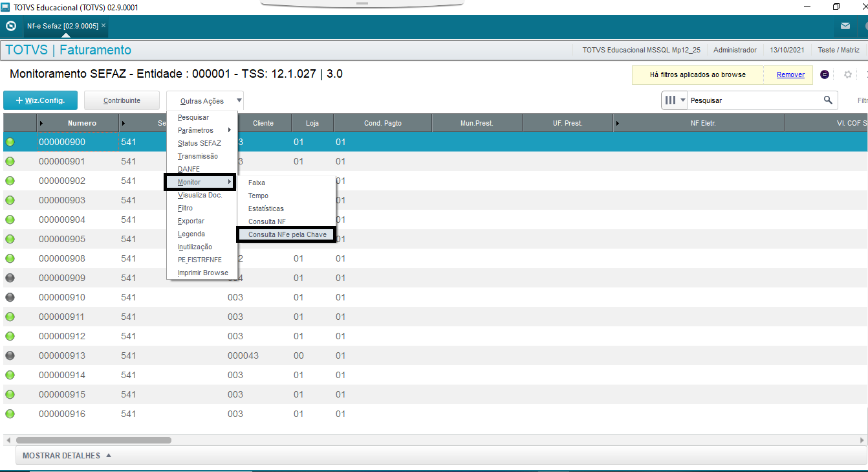Click green status dot of row 000000900
868x472 pixels.
(x=10, y=142)
